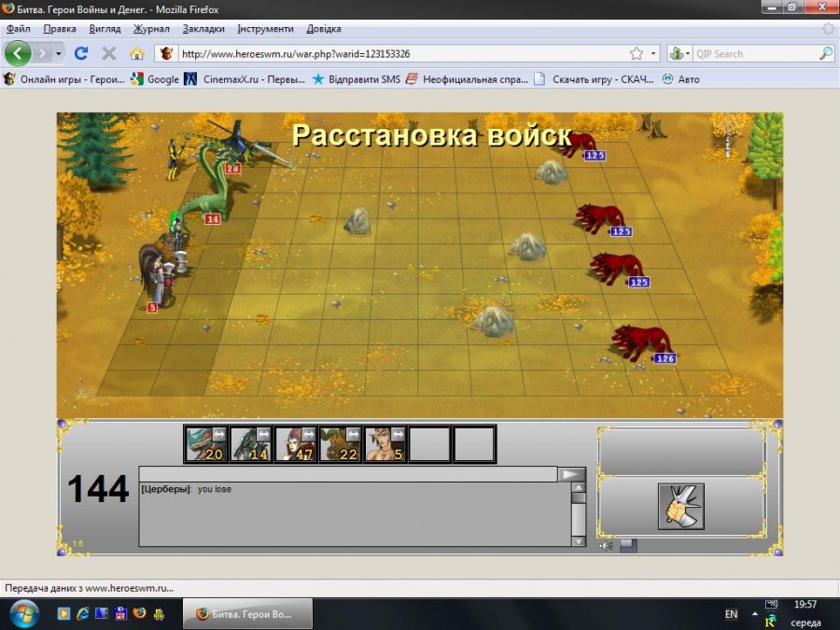Launch Firefox from quick launch bar
The image size is (840, 630).
click(139, 613)
